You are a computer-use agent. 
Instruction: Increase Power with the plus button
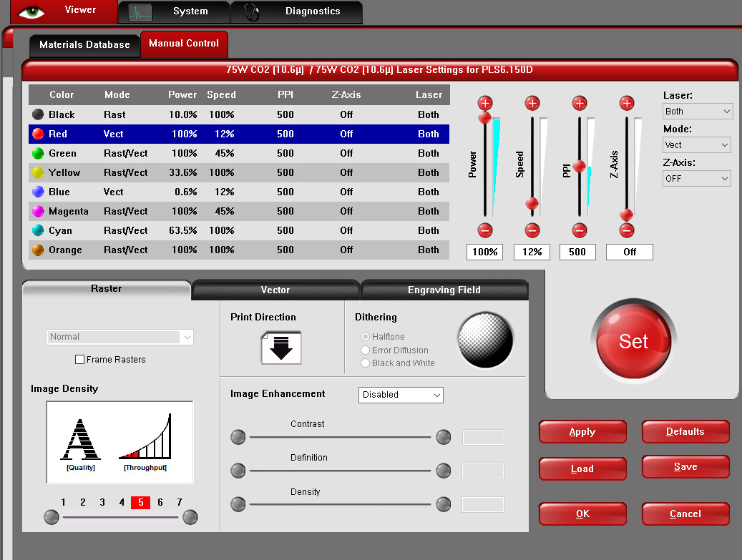pyautogui.click(x=485, y=103)
